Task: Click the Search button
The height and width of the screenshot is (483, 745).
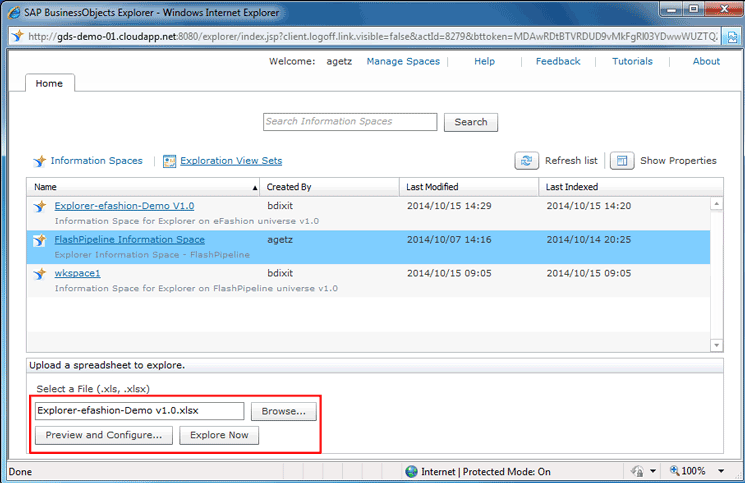Action: click(x=471, y=122)
